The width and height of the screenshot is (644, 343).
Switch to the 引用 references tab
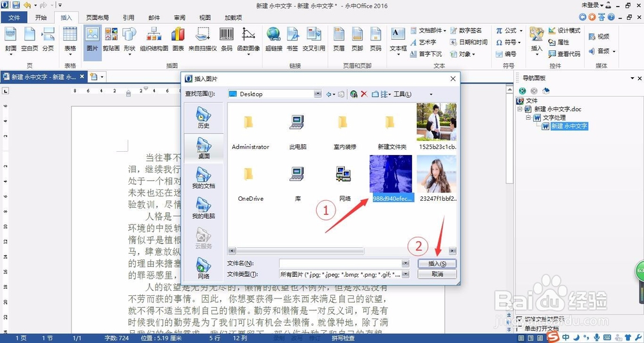click(x=128, y=17)
